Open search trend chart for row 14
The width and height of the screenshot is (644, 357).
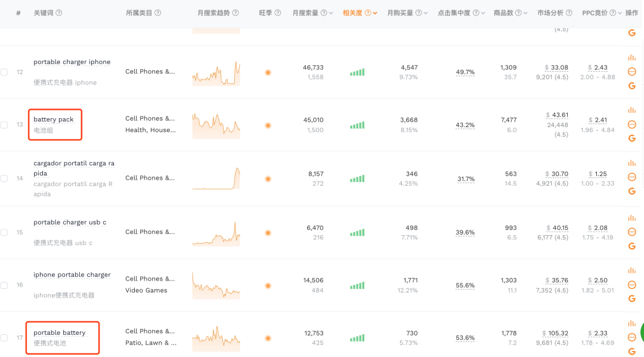[x=216, y=178]
